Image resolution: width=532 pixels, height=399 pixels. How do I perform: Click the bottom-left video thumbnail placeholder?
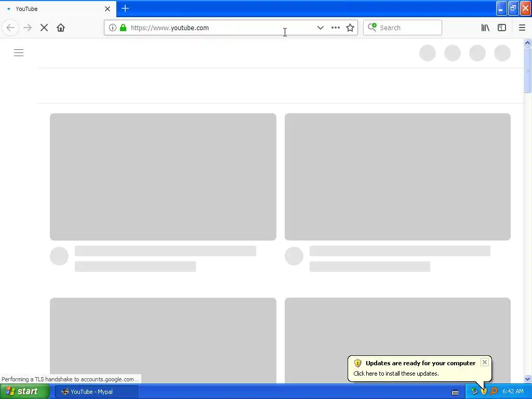point(163,340)
